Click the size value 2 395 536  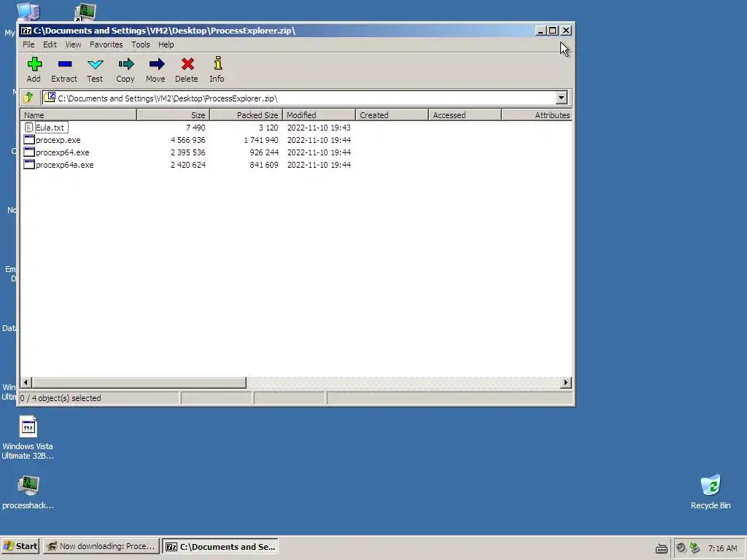pos(187,152)
